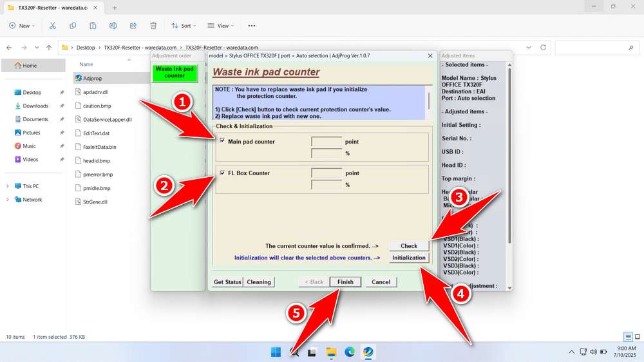Expand This PC tree node
This screenshot has height=362, width=644.
(7, 186)
